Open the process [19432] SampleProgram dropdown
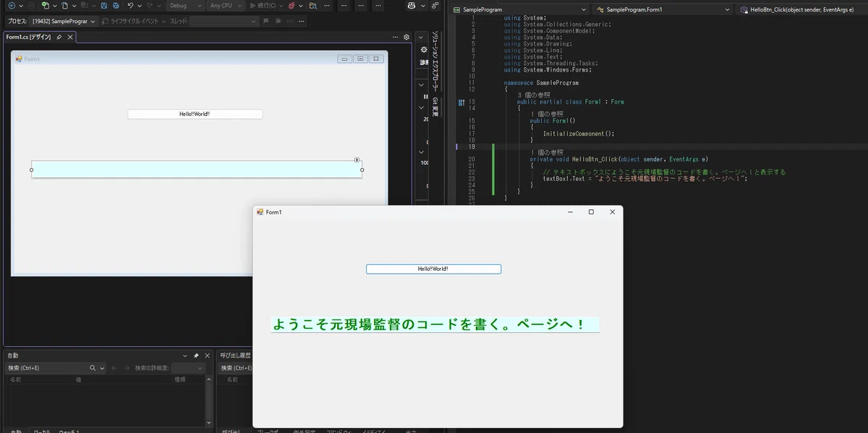The image size is (868, 433). pyautogui.click(x=64, y=21)
